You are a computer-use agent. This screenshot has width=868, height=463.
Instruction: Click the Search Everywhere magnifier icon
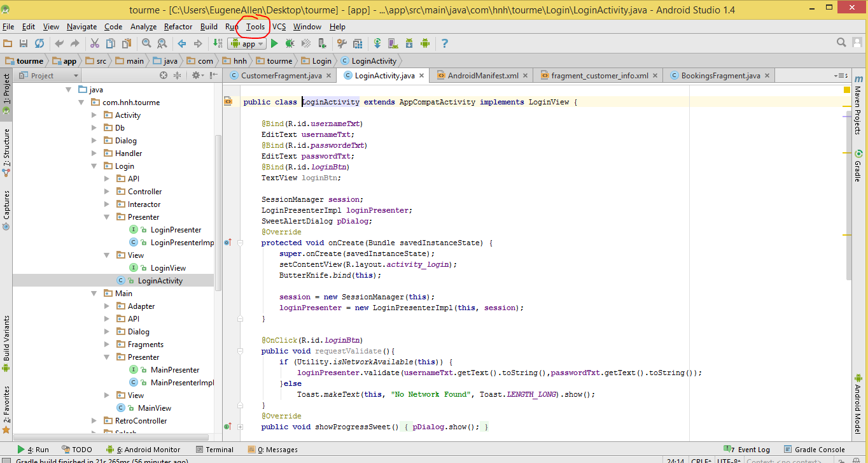tap(841, 43)
